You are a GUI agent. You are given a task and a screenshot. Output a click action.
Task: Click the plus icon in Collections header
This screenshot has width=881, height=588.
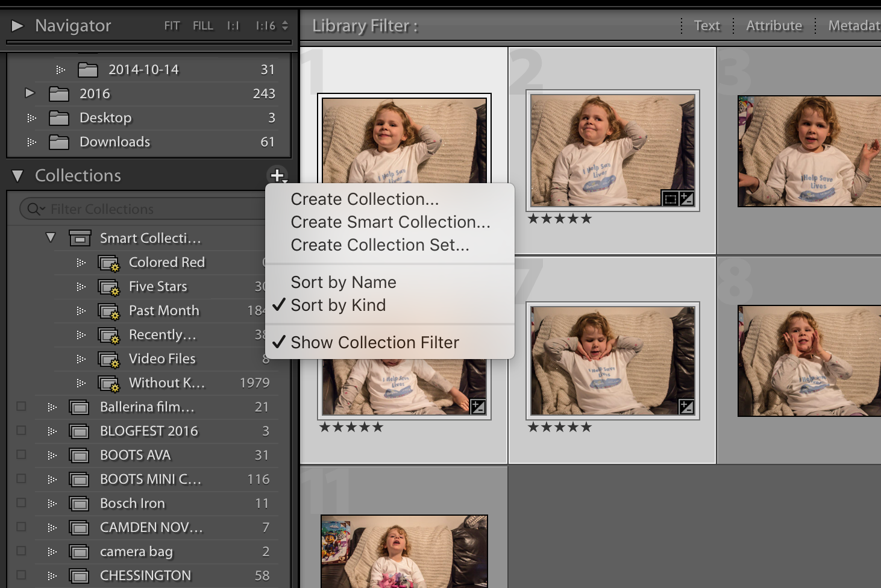[x=277, y=175]
